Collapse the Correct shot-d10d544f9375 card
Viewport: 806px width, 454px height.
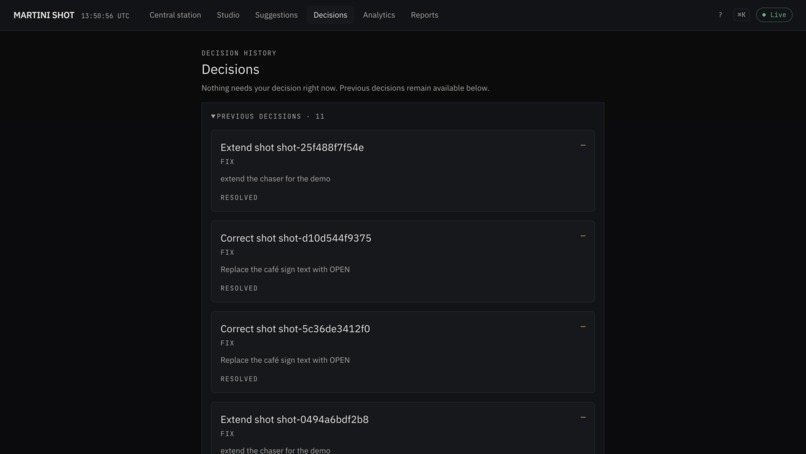(583, 236)
